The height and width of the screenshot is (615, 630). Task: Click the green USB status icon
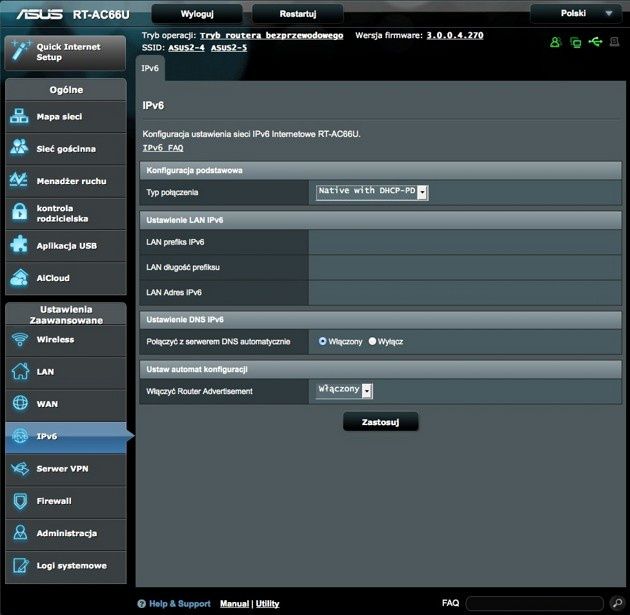coord(595,41)
